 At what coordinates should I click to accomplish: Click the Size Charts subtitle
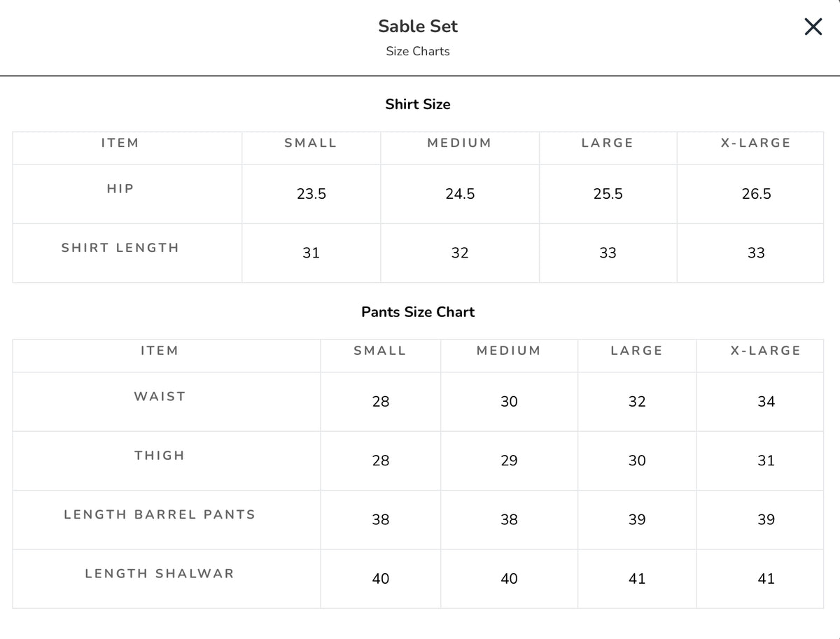418,51
